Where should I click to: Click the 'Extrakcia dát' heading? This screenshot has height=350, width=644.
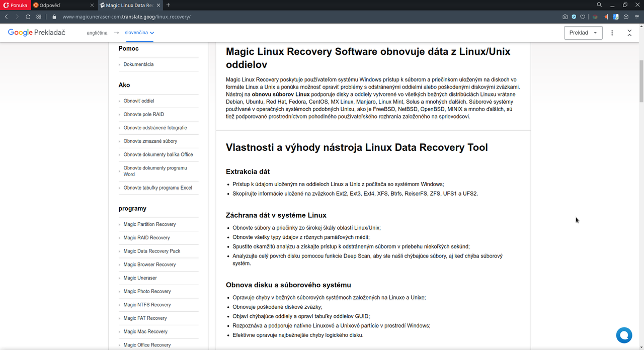[x=248, y=171]
